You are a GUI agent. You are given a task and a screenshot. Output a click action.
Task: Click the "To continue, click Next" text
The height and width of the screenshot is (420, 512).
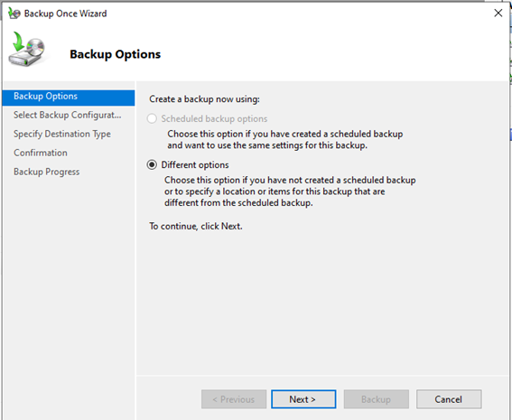pos(196,227)
